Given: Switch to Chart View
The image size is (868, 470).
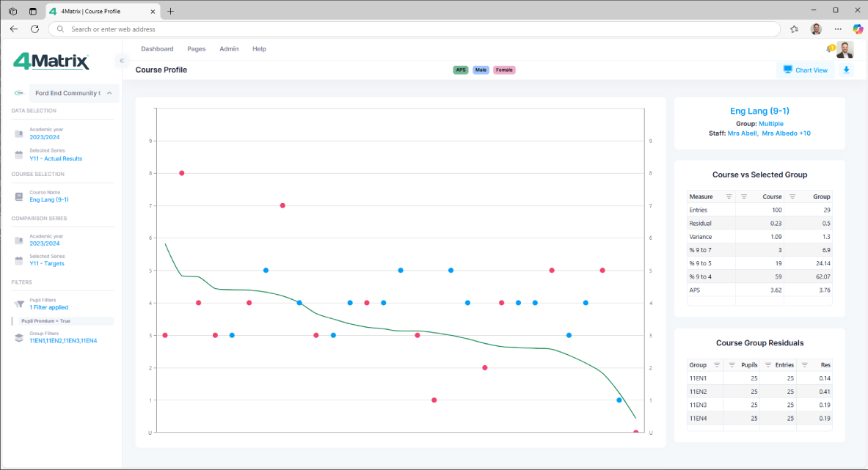Looking at the screenshot, I should pyautogui.click(x=806, y=70).
